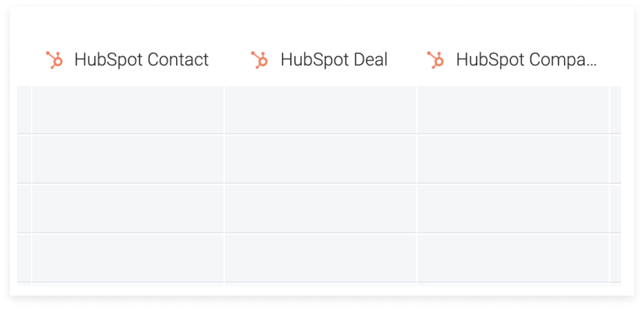Select the HubSpot Contact column header text
This screenshot has width=644, height=309.
[x=141, y=60]
